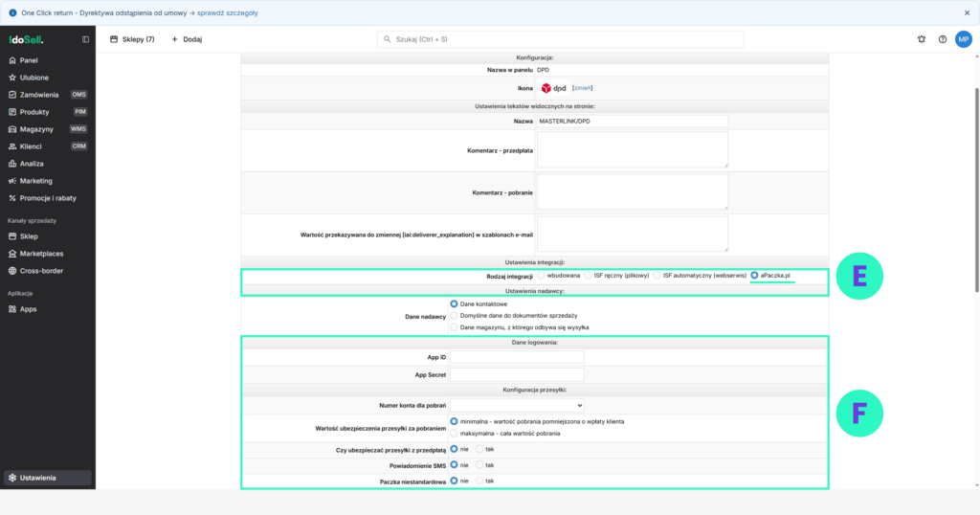
Task: Open Marketing megaphone icon
Action: (x=12, y=181)
